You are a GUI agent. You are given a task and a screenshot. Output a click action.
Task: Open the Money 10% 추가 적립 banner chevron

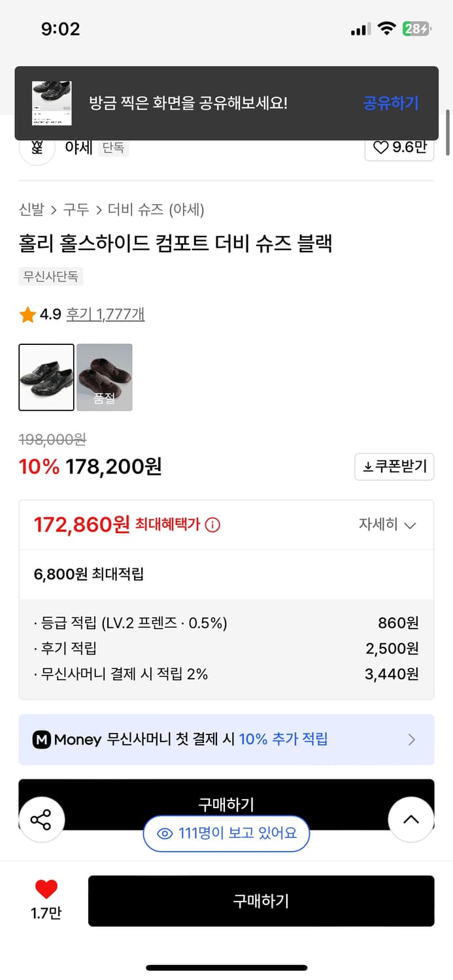(x=411, y=739)
